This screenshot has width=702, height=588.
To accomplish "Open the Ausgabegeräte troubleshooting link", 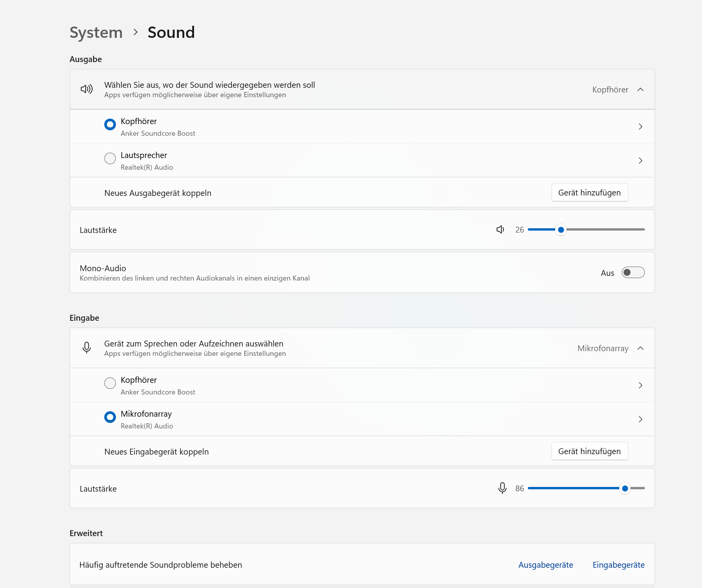I will tap(545, 565).
